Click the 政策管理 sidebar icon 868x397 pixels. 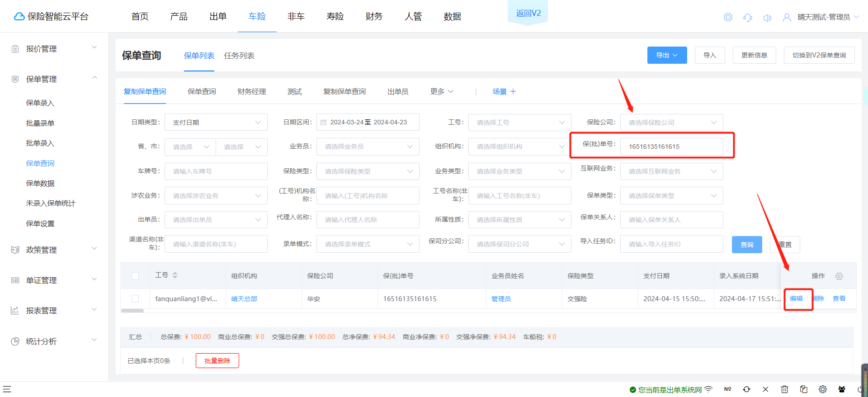15,250
